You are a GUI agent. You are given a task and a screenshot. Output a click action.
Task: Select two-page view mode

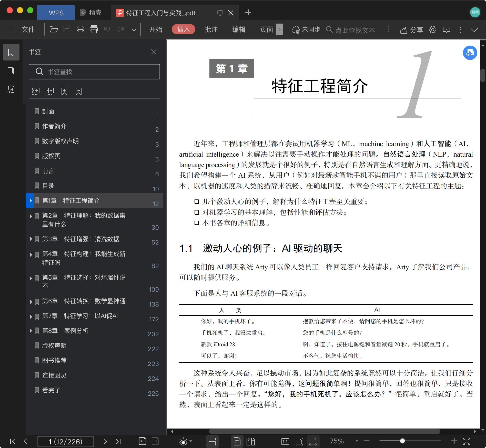point(250,441)
